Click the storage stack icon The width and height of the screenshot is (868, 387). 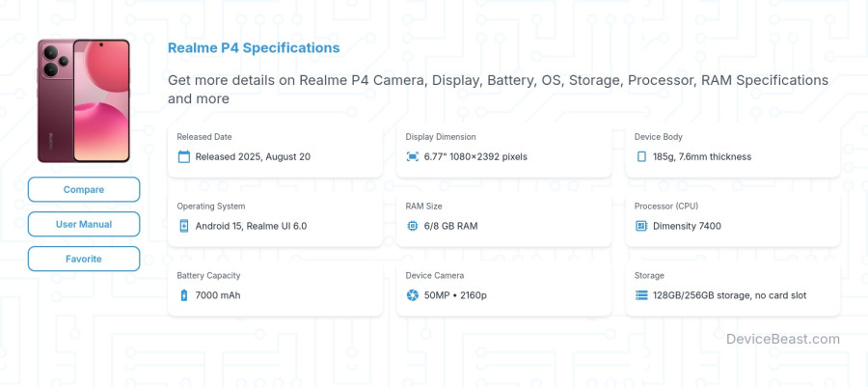[x=641, y=295]
